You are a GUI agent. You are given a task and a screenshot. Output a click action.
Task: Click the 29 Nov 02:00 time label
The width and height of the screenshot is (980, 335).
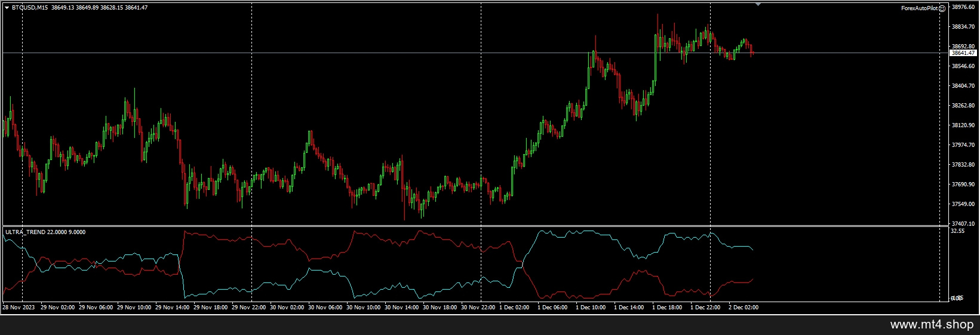point(57,308)
